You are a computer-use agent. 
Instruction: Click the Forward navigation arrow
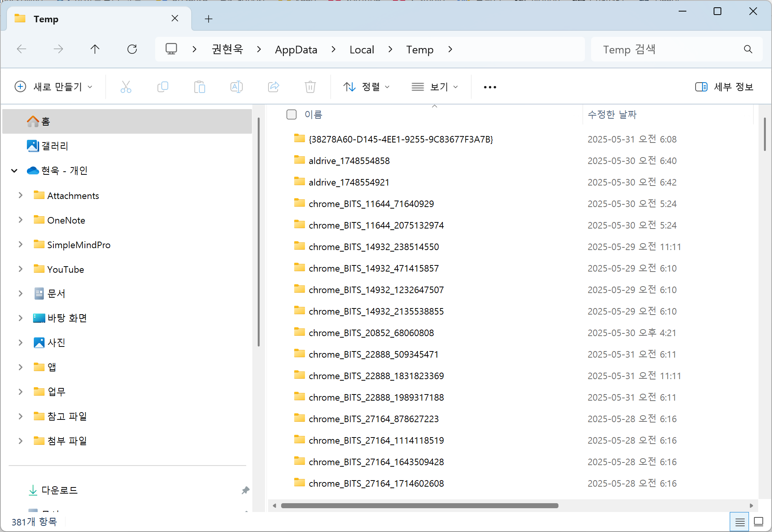pyautogui.click(x=58, y=49)
